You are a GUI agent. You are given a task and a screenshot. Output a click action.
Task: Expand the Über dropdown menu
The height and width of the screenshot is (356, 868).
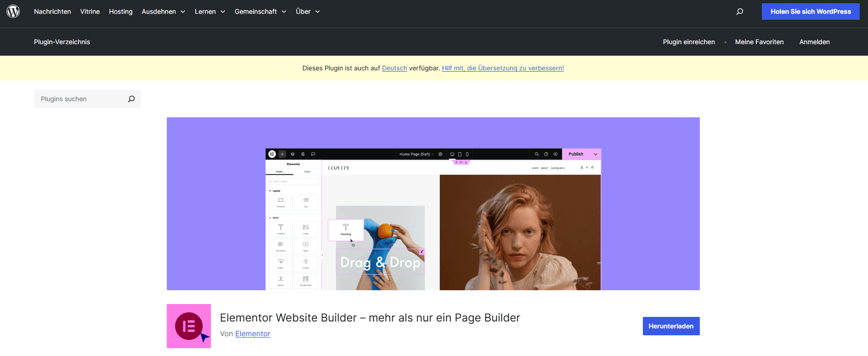307,11
